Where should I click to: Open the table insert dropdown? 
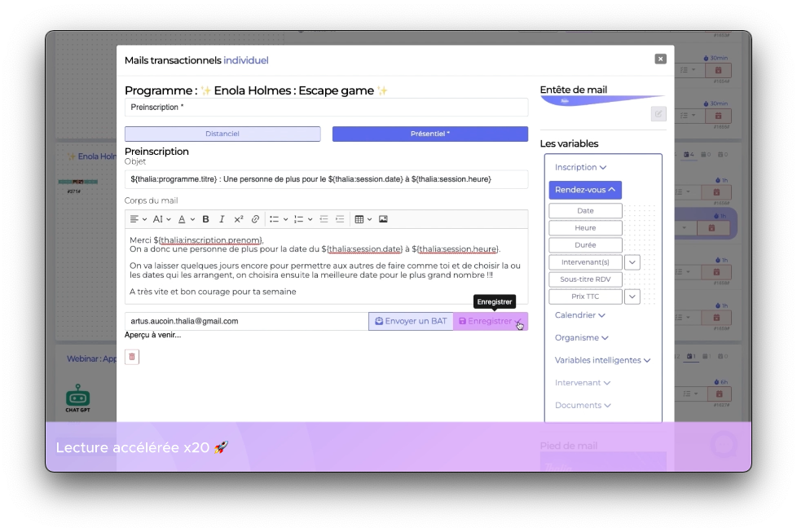point(362,219)
